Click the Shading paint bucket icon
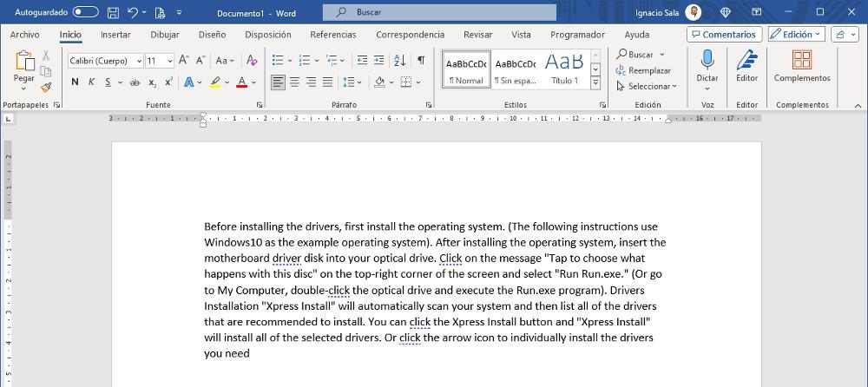The width and height of the screenshot is (868, 387). [x=380, y=82]
